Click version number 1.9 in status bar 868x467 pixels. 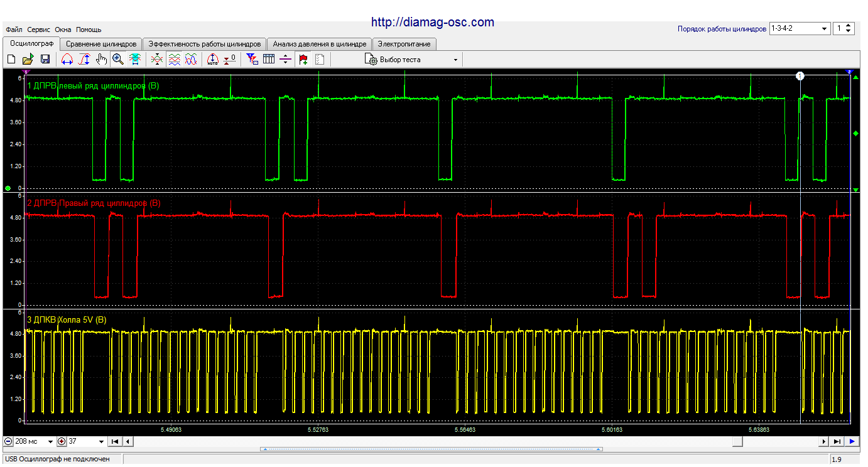(x=837, y=460)
